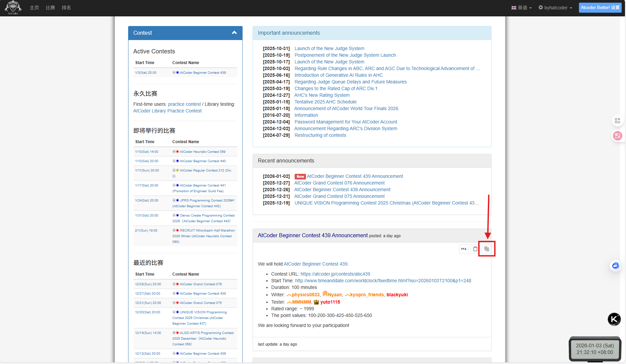This screenshot has height=364, width=626.
Task: Translate the ABC 439 announcement with the translate icon
Action: pos(487,249)
